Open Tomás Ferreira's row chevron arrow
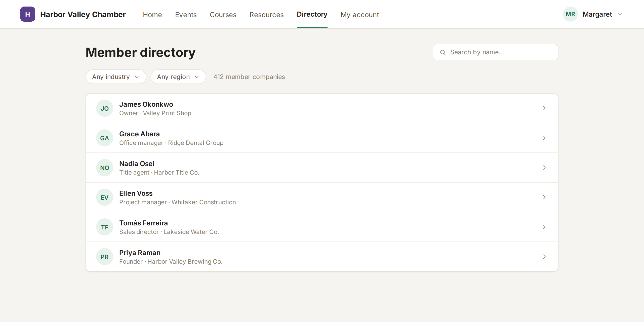 pos(544,227)
